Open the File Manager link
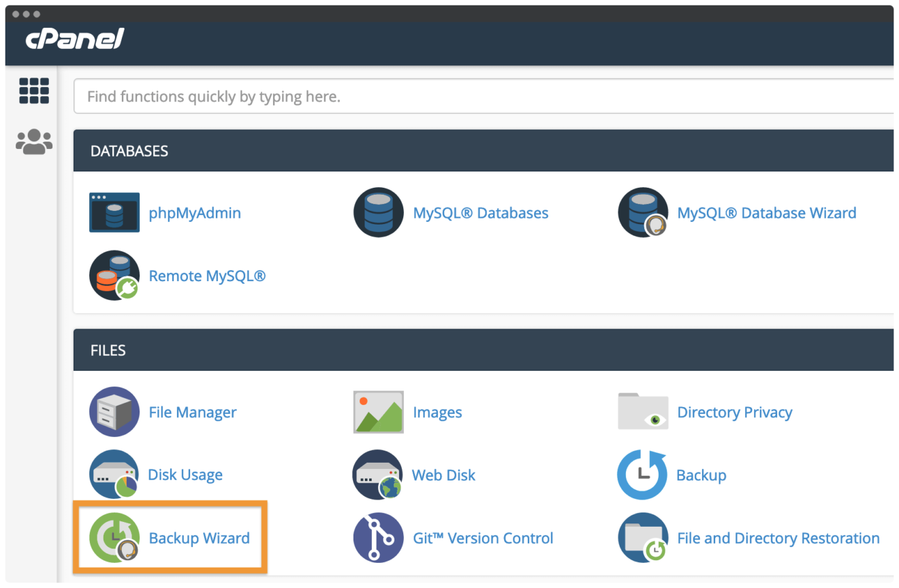The width and height of the screenshot is (899, 588). 193,412
